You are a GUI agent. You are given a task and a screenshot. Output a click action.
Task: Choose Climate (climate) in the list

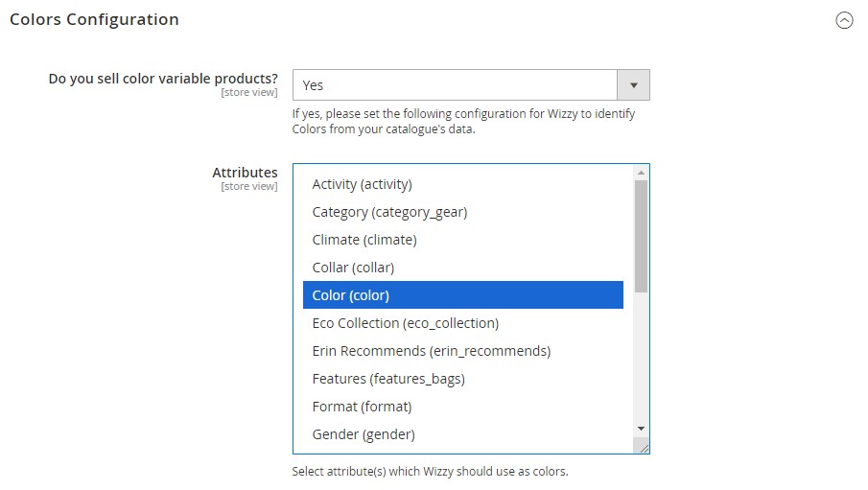(x=364, y=240)
